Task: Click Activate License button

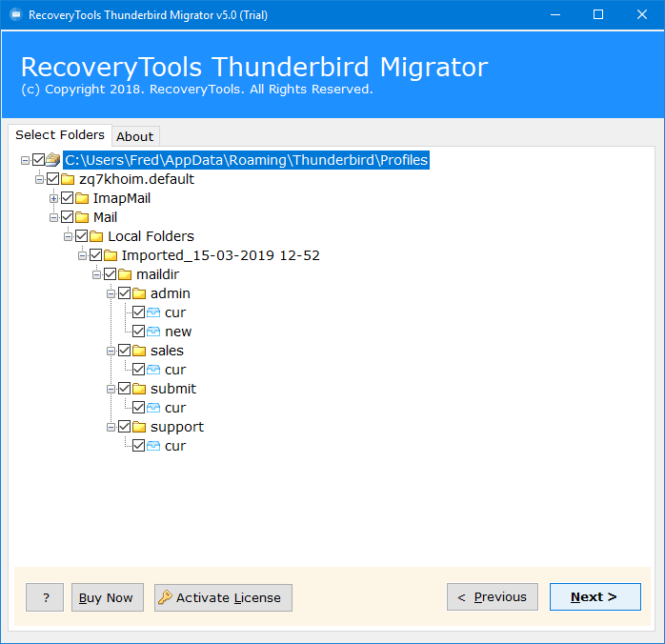Action: tap(223, 597)
